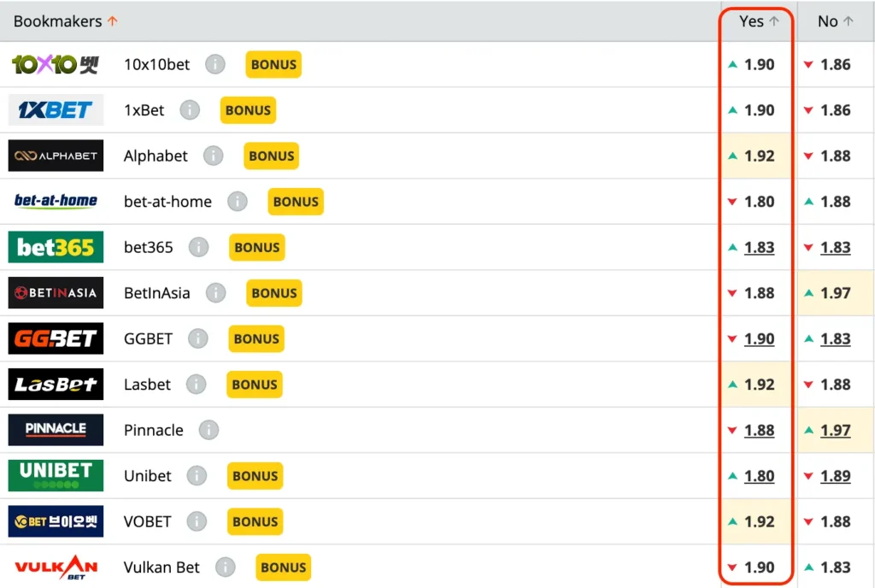This screenshot has width=875, height=588.
Task: Click the info icon next to 10x10bet
Action: (215, 64)
